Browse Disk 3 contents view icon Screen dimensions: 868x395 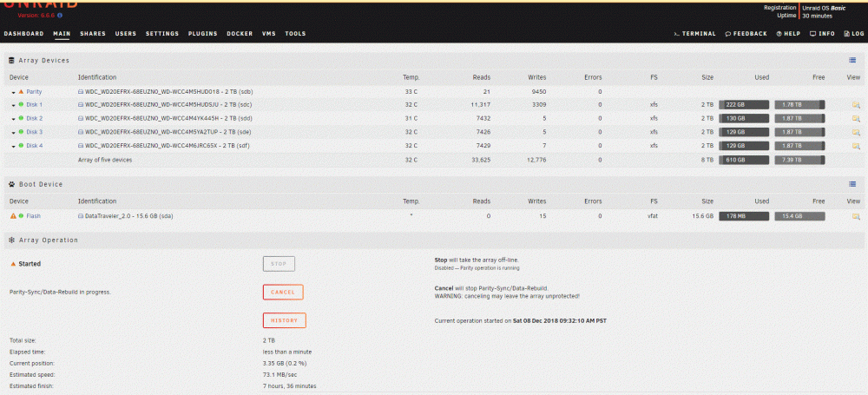856,133
